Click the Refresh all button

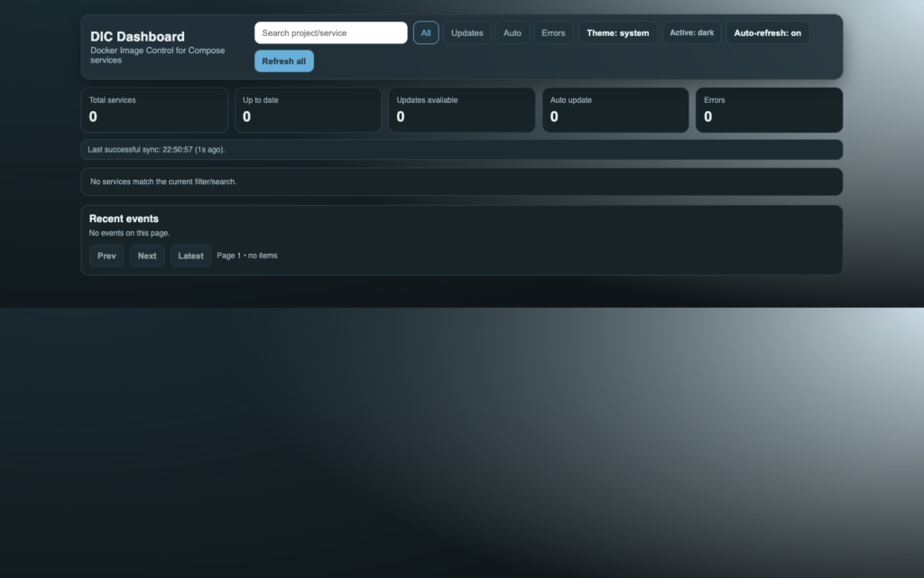(x=283, y=61)
